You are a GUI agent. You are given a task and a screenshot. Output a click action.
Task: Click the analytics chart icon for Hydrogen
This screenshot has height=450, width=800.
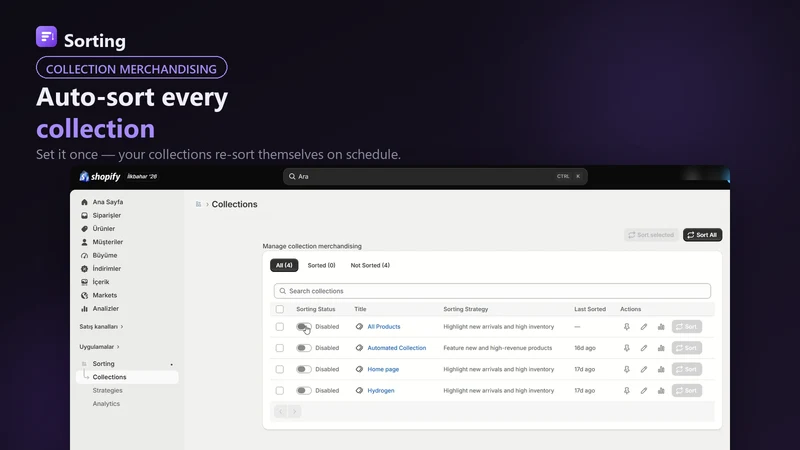click(661, 391)
